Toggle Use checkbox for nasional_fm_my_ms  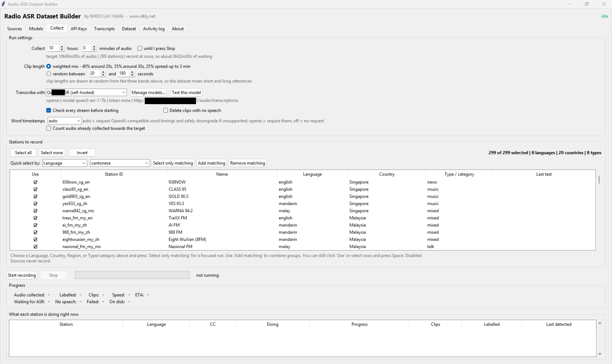pyautogui.click(x=35, y=246)
